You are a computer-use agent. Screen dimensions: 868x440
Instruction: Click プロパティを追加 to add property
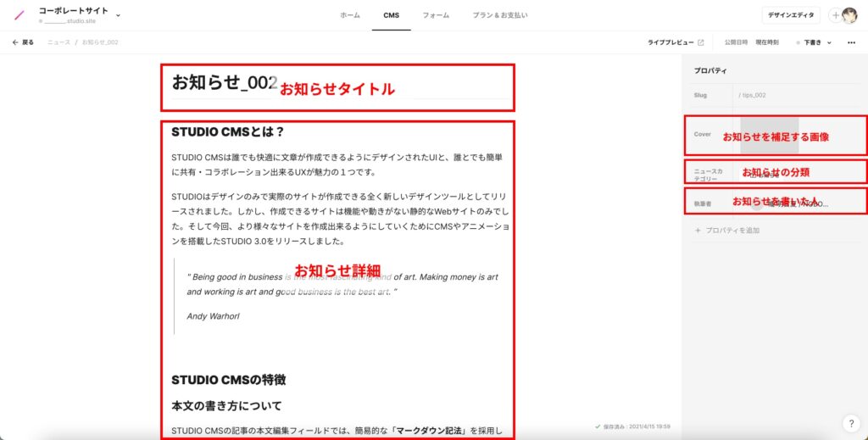point(726,231)
